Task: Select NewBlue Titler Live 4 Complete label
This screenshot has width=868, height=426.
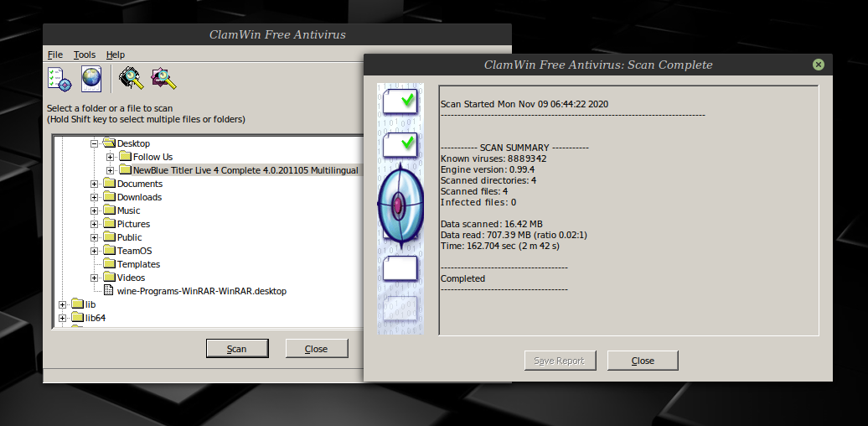Action: [245, 170]
